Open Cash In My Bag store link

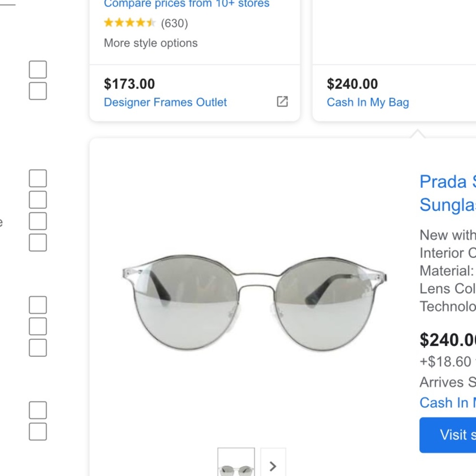368,102
